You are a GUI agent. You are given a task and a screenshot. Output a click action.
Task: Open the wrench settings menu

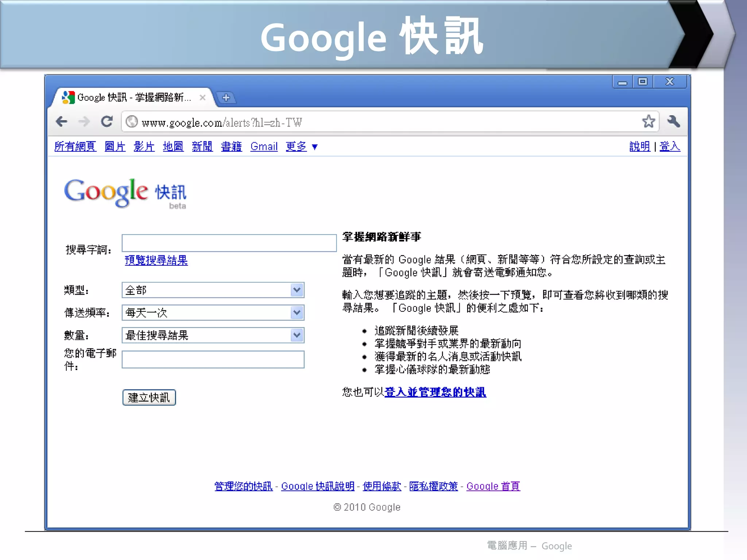pyautogui.click(x=673, y=121)
